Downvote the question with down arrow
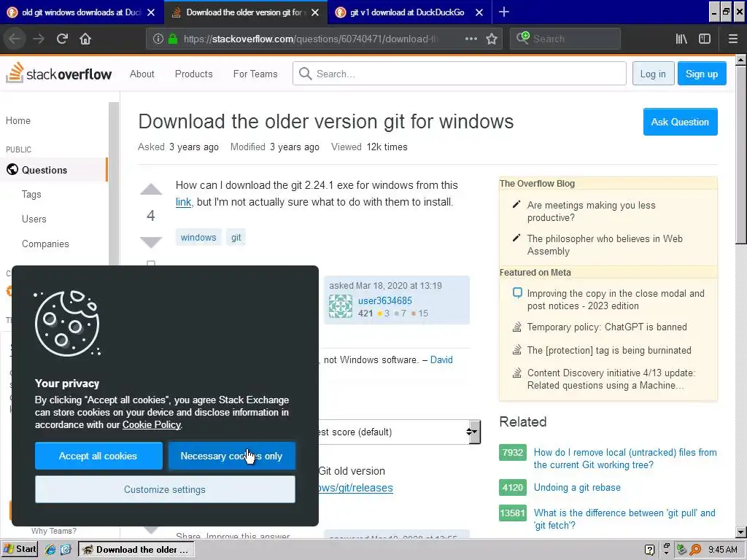747x560 pixels. [x=151, y=242]
